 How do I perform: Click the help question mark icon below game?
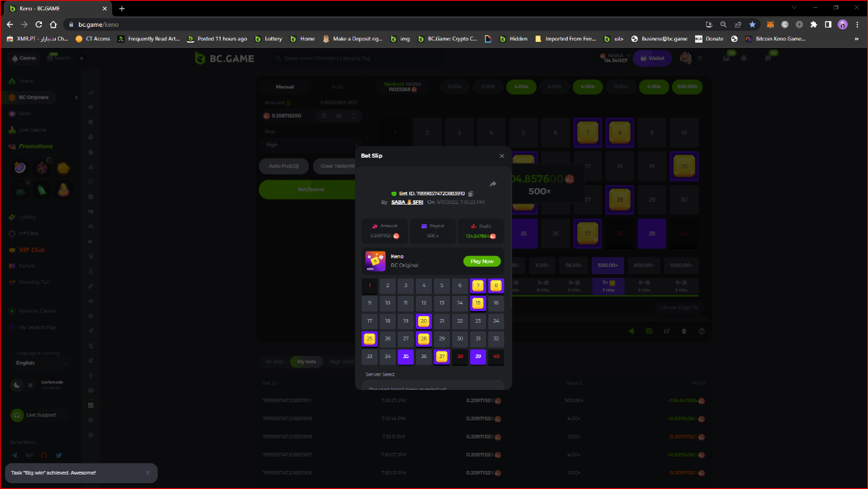click(701, 331)
